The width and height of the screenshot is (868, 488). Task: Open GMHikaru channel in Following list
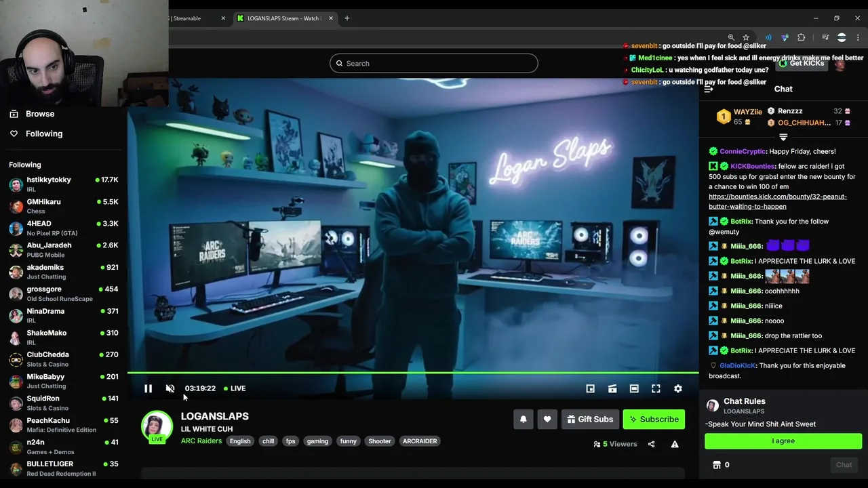pyautogui.click(x=64, y=206)
